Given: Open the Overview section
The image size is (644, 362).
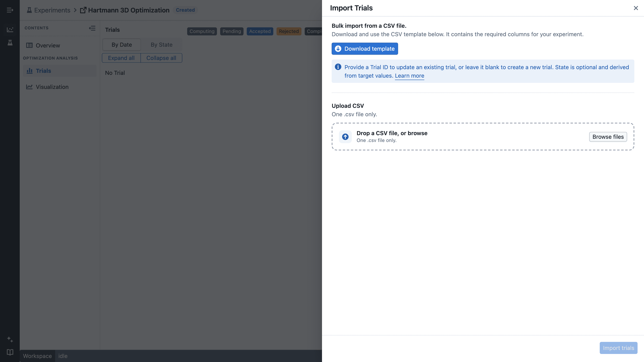Looking at the screenshot, I should coord(60,45).
